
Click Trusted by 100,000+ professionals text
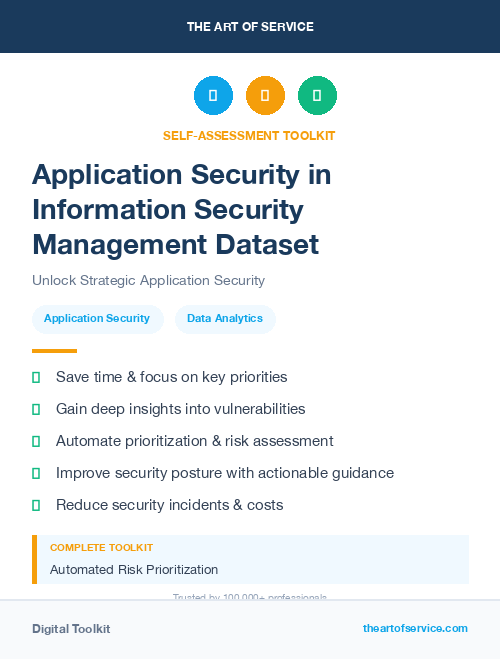[250, 596]
